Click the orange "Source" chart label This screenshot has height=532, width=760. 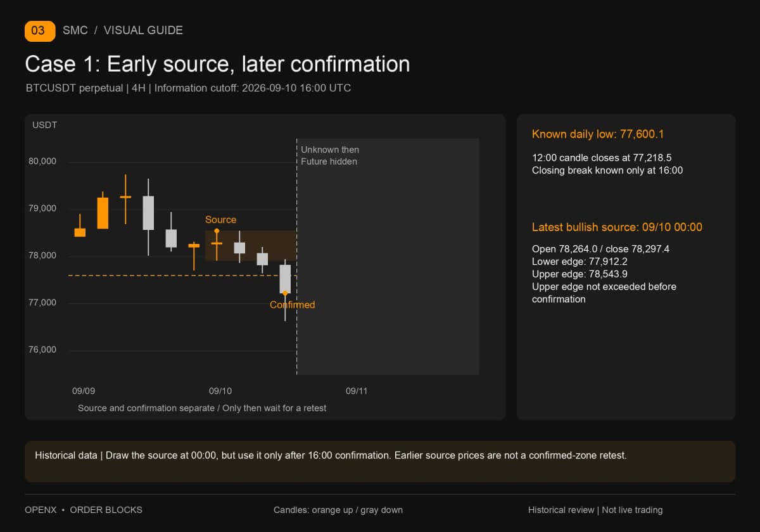click(x=220, y=220)
